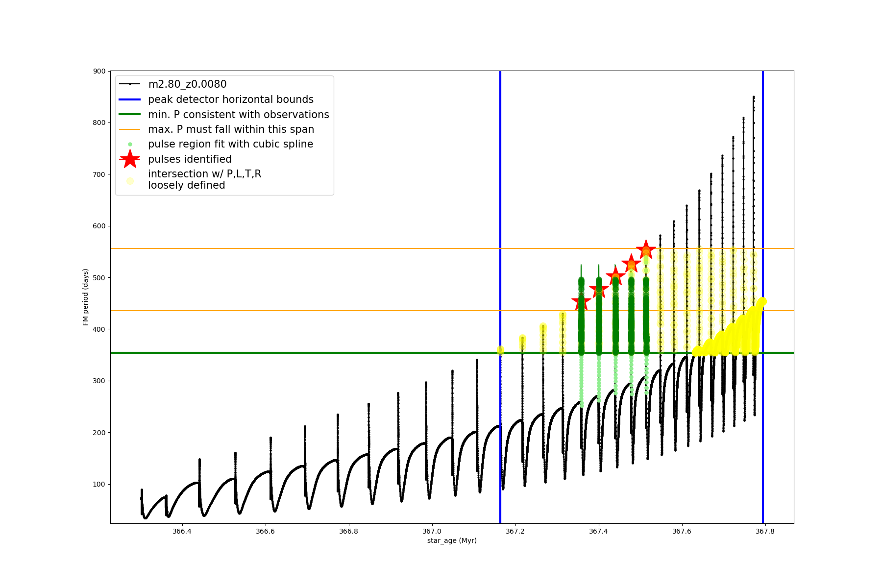Click the orange line sample in the legend
Image resolution: width=882 pixels, height=588 pixels.
130,129
